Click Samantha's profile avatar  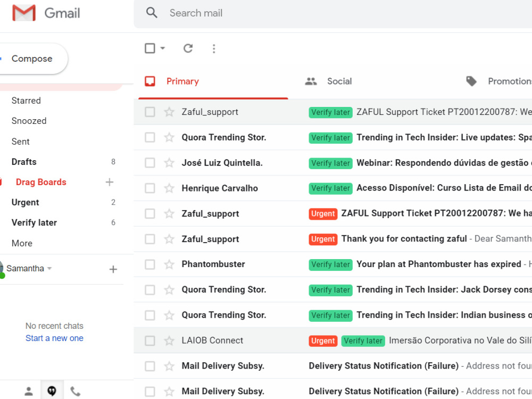coord(2,269)
